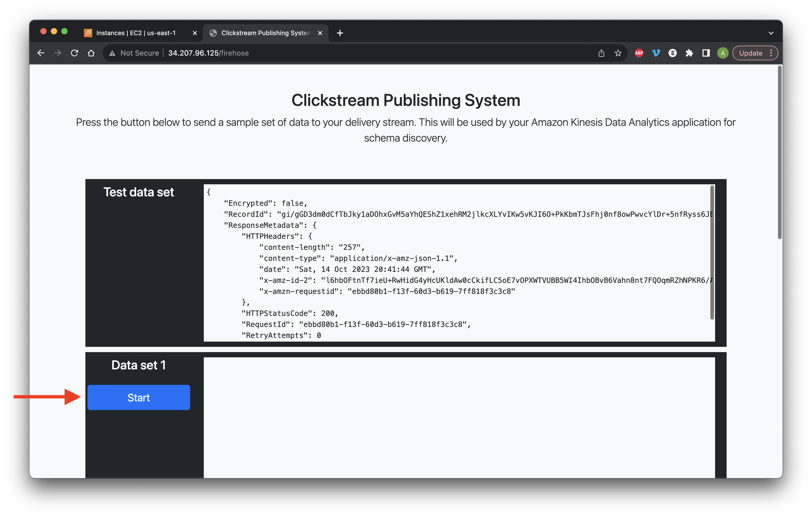This screenshot has height=517, width=812.
Task: Open the home page icon
Action: click(91, 53)
